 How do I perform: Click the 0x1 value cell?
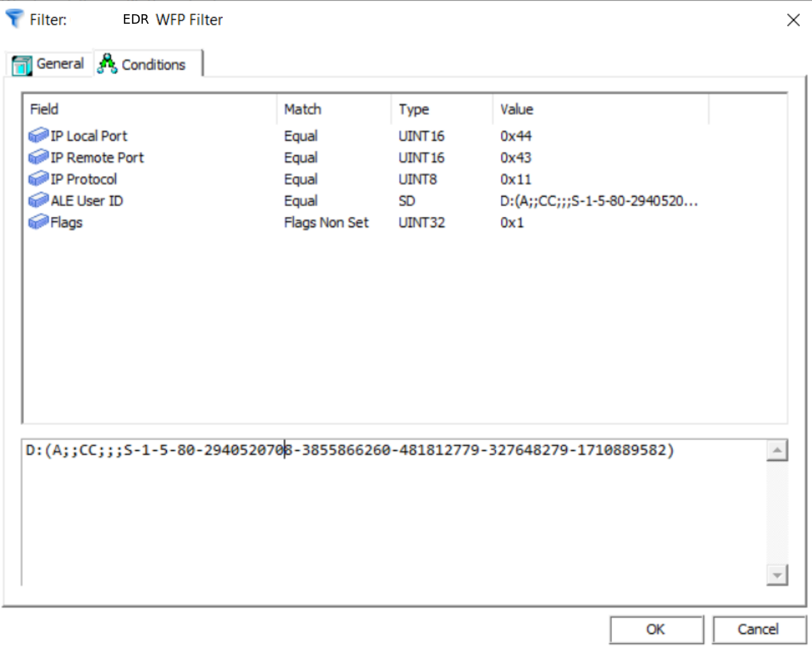512,223
